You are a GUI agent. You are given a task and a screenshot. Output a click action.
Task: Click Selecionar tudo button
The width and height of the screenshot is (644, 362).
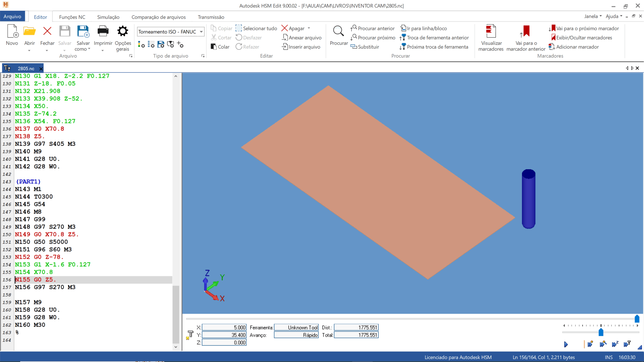click(256, 28)
